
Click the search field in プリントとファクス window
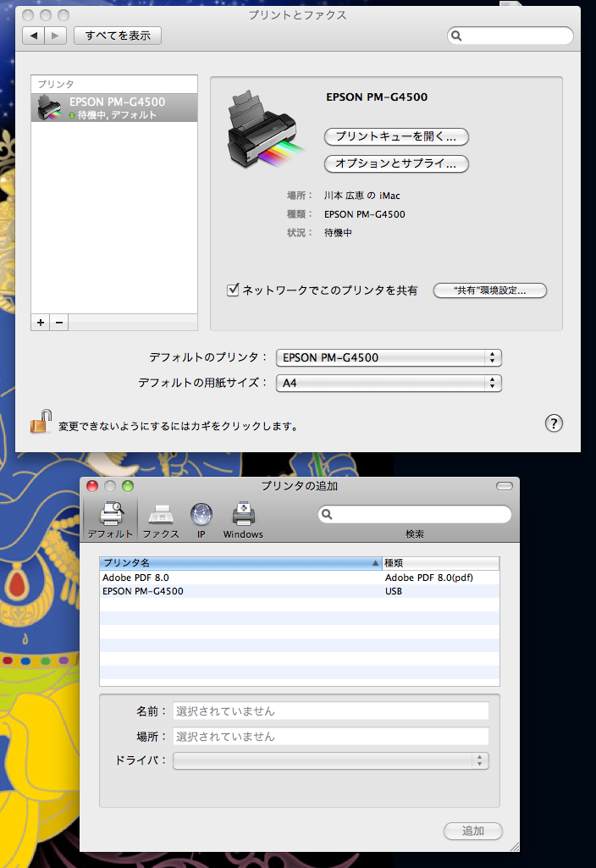tap(510, 36)
